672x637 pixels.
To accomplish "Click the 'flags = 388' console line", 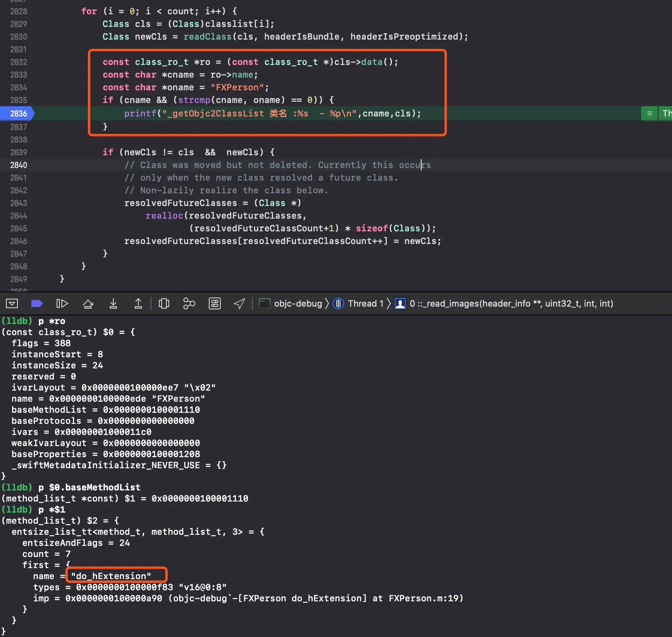I will coord(41,343).
